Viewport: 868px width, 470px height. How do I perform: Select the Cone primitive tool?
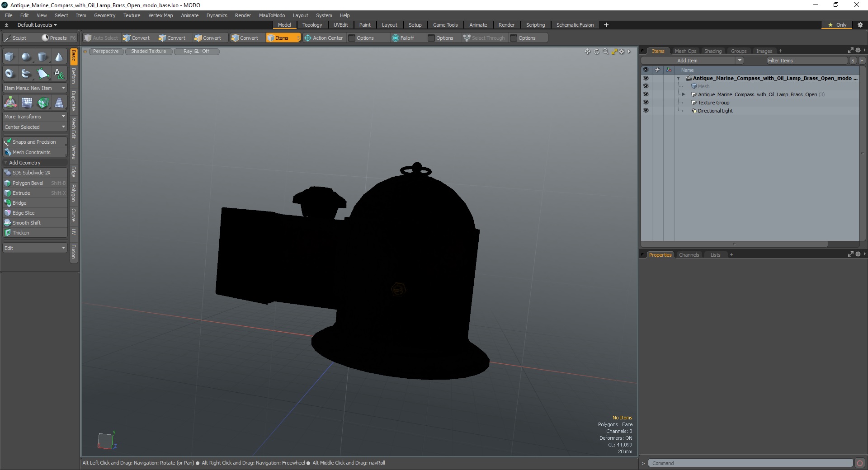(x=59, y=57)
